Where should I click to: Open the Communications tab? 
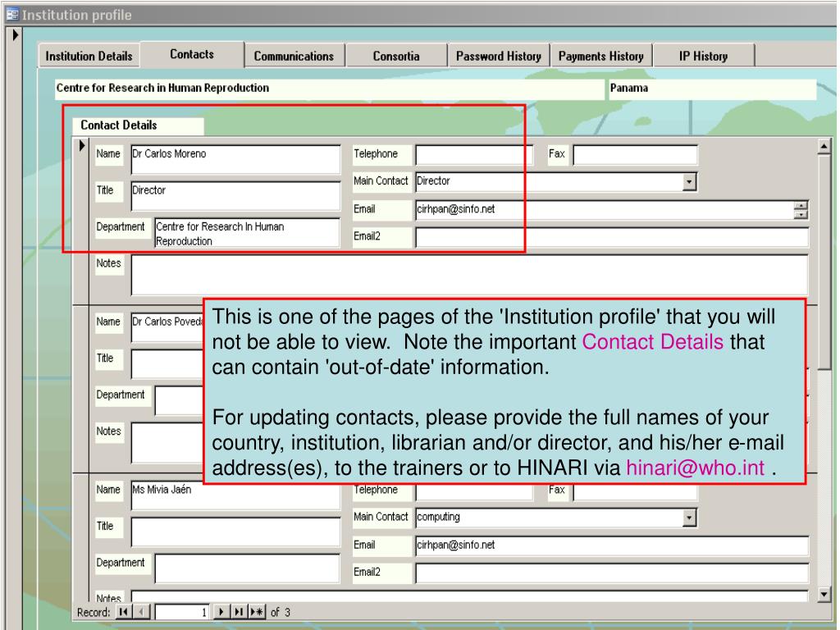pyautogui.click(x=294, y=57)
